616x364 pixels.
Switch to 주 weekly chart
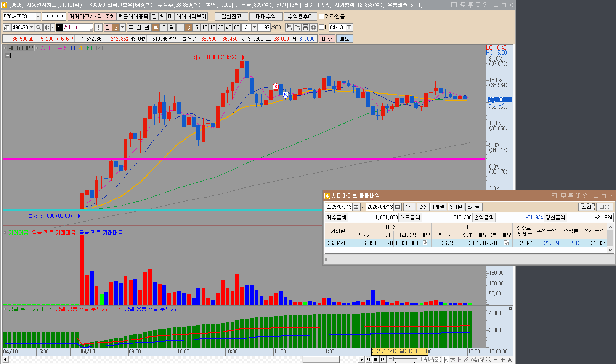point(131,27)
